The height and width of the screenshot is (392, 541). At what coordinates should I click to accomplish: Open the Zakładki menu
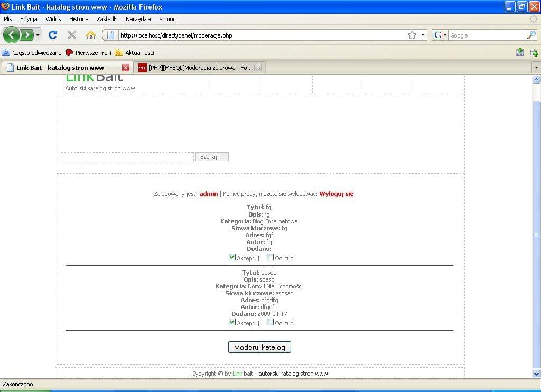(107, 19)
